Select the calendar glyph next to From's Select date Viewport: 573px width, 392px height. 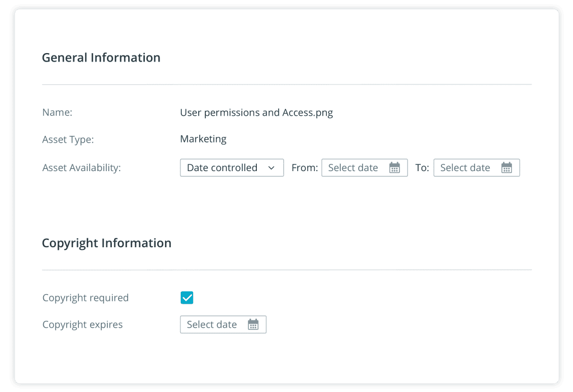pos(396,167)
